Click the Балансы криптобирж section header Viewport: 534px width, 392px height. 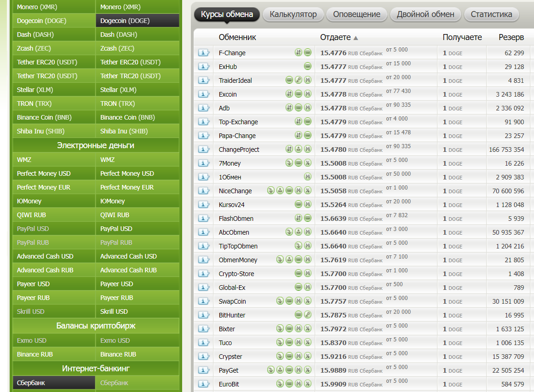(x=96, y=326)
